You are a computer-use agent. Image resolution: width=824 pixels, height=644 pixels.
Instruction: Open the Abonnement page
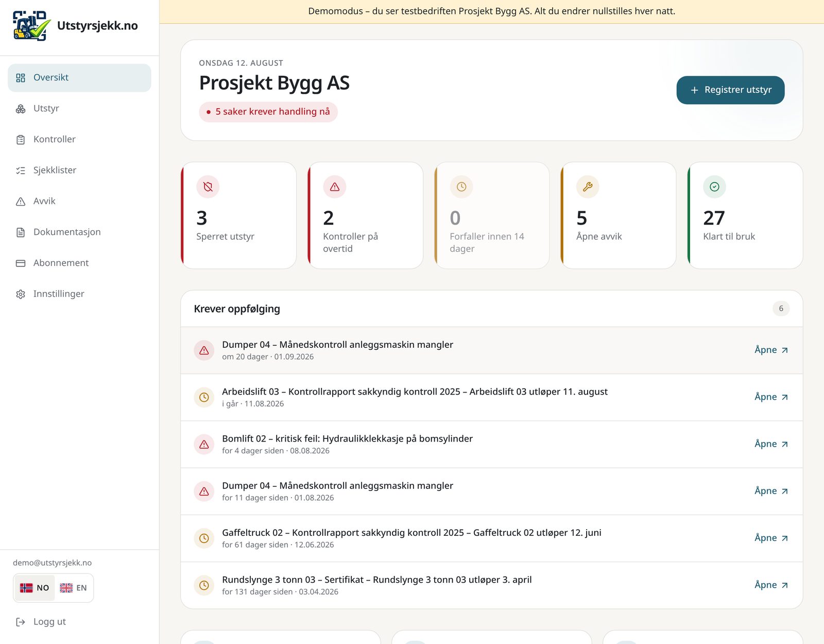click(79, 263)
